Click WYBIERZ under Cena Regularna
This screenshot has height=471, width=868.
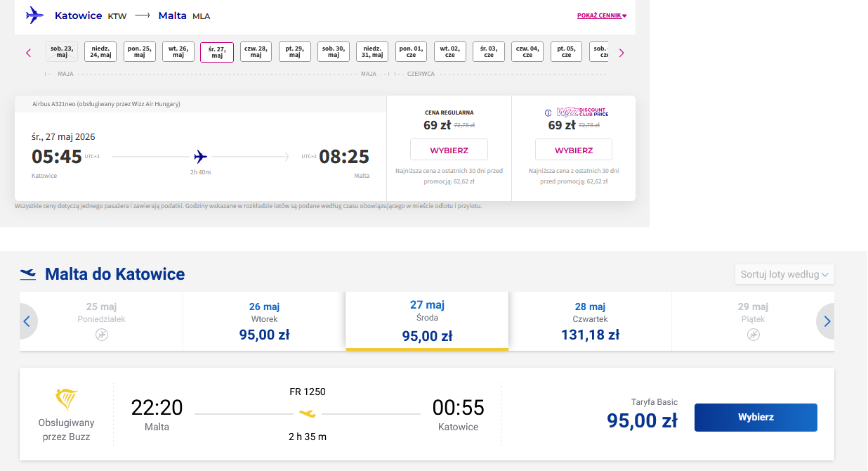[x=449, y=150]
